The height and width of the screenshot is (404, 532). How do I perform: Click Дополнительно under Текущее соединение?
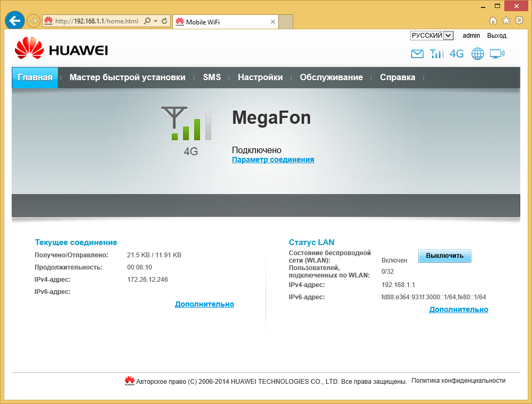(204, 305)
